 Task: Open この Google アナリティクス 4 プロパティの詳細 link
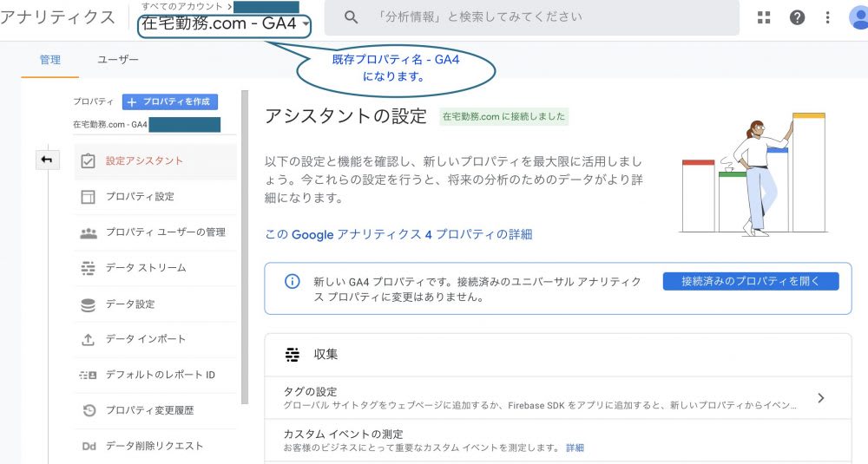(398, 234)
